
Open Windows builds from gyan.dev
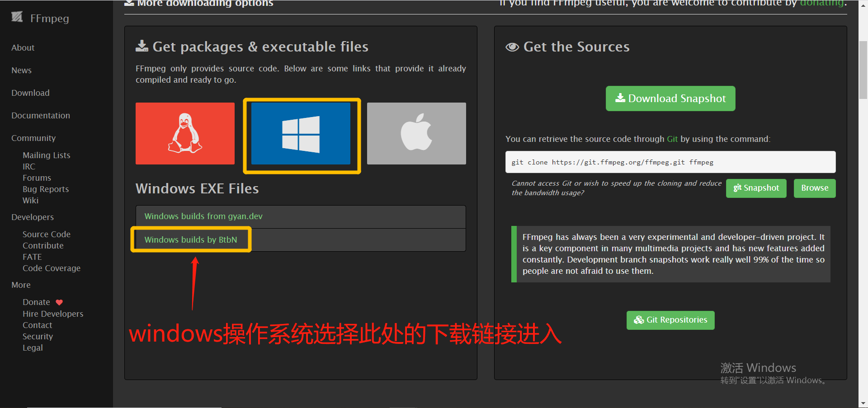[x=203, y=216]
